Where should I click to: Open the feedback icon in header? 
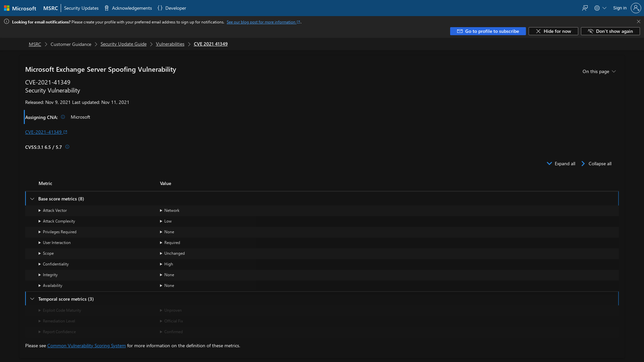585,8
